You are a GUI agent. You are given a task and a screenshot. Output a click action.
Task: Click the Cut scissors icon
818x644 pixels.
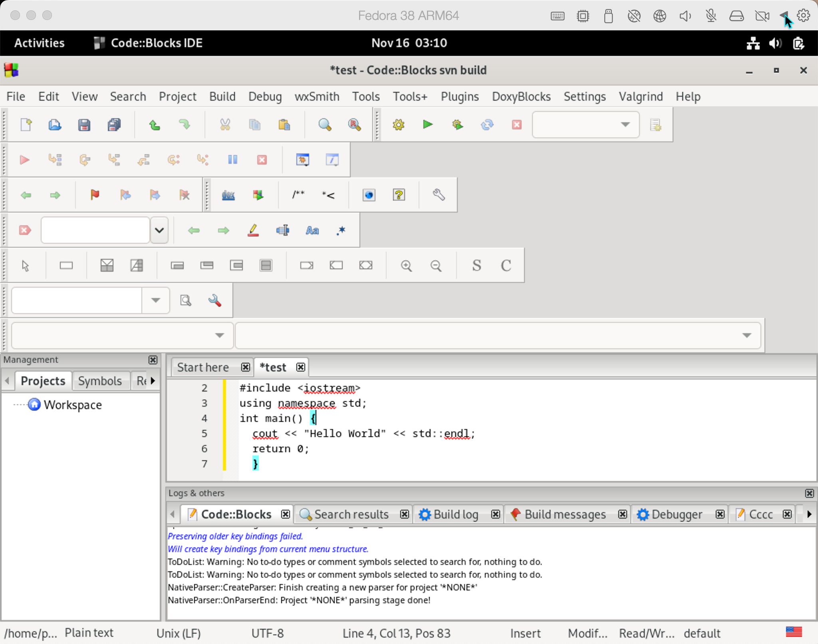pos(225,125)
